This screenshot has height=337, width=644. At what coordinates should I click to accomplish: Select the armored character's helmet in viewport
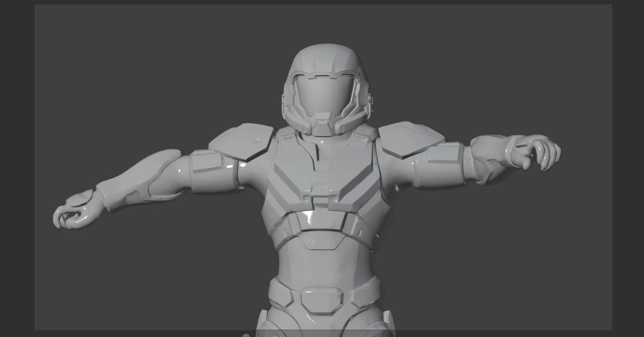click(x=327, y=89)
